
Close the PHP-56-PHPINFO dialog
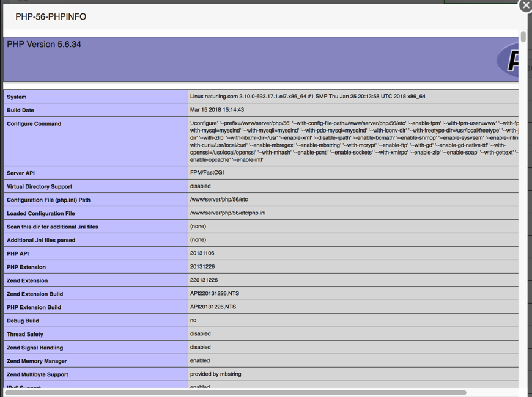pyautogui.click(x=525, y=5)
